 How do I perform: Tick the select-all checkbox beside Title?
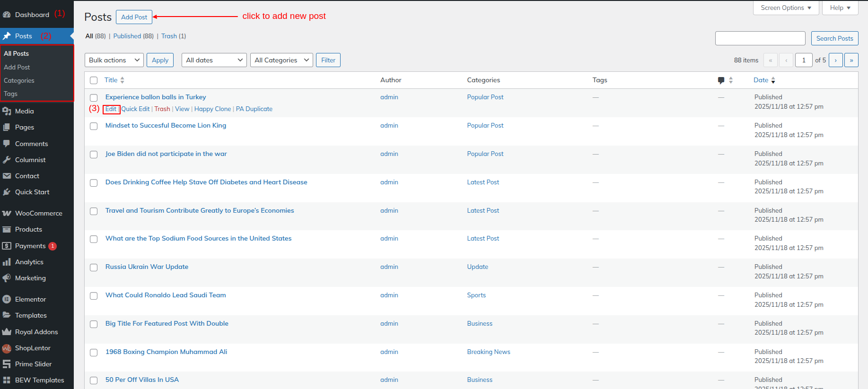click(x=94, y=80)
